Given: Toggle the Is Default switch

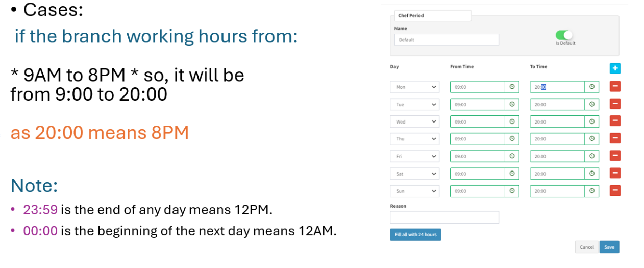Looking at the screenshot, I should tap(564, 35).
